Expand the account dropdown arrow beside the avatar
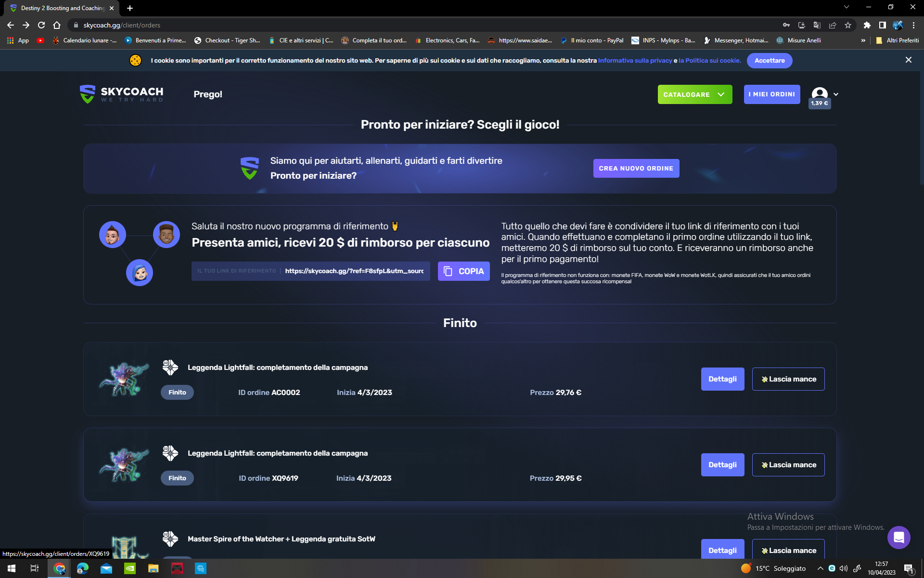The height and width of the screenshot is (578, 924). coord(836,94)
